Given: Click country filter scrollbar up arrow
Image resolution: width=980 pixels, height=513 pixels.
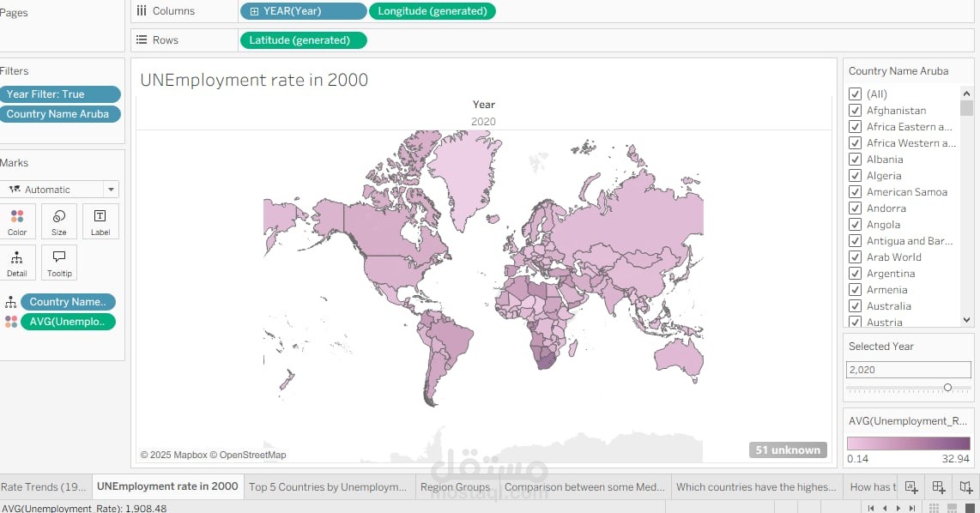Looking at the screenshot, I should point(967,94).
